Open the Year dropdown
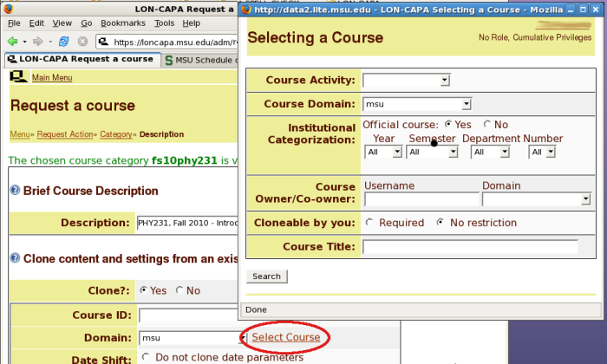This screenshot has width=607, height=364. [383, 152]
